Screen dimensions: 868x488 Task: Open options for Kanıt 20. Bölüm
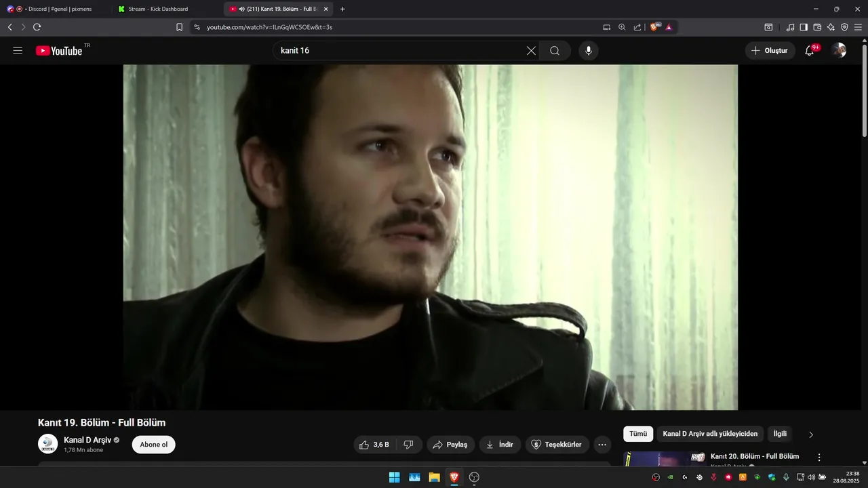819,457
